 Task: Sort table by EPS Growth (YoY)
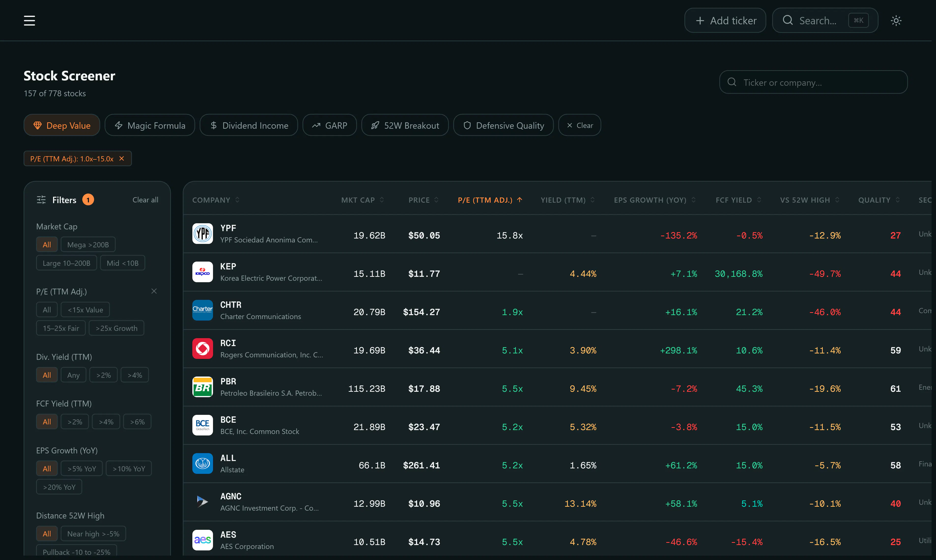click(655, 200)
